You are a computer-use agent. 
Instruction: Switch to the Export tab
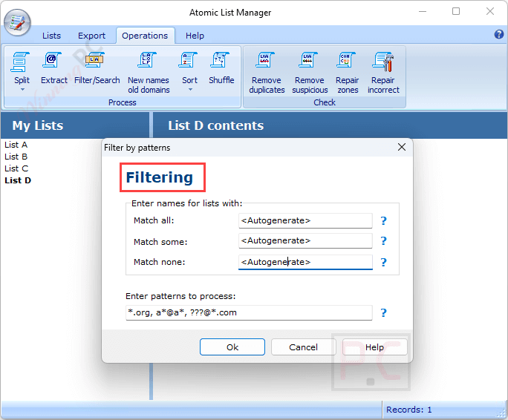click(91, 36)
